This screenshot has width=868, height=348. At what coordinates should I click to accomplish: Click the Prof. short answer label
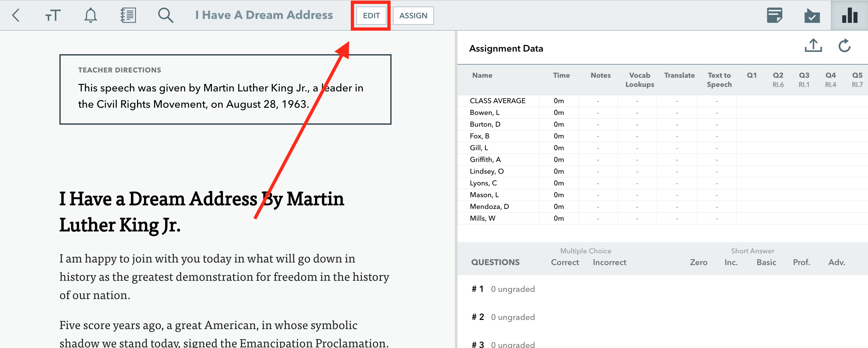coord(801,262)
